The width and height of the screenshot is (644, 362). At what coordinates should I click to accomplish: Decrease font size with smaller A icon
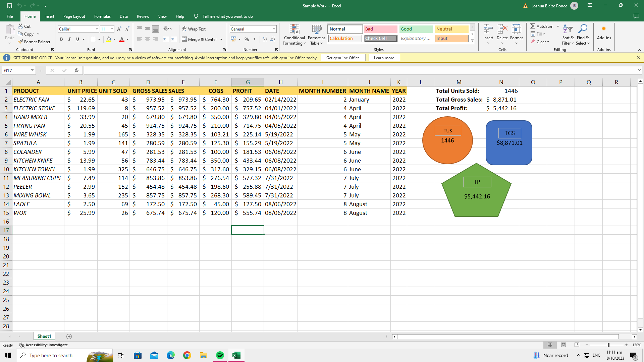[x=127, y=29]
